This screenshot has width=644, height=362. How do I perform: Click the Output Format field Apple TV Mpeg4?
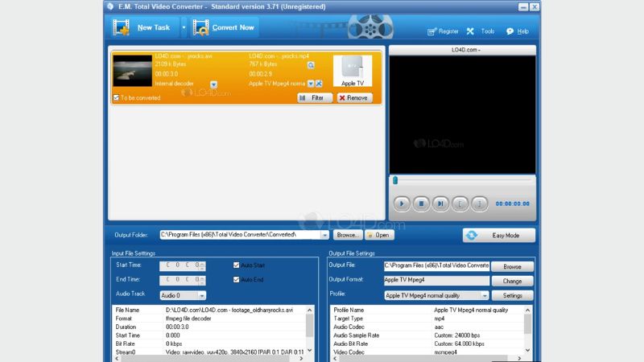(x=436, y=280)
